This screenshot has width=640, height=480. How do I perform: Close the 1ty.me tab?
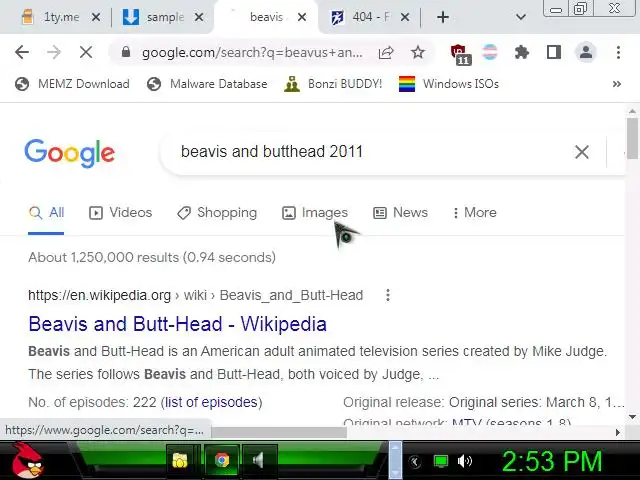pyautogui.click(x=96, y=17)
